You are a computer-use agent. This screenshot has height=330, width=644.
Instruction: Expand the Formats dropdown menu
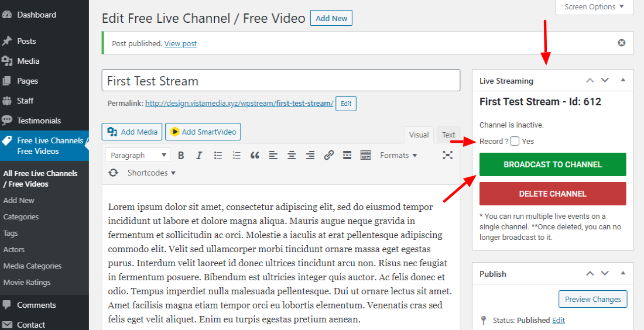398,155
